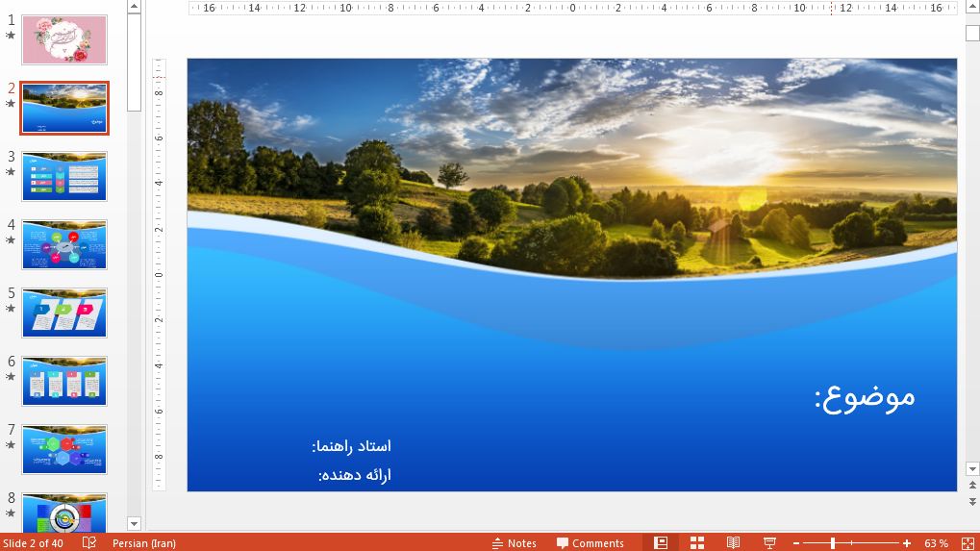Image resolution: width=980 pixels, height=551 pixels.
Task: Switch to Normal view
Action: click(661, 543)
